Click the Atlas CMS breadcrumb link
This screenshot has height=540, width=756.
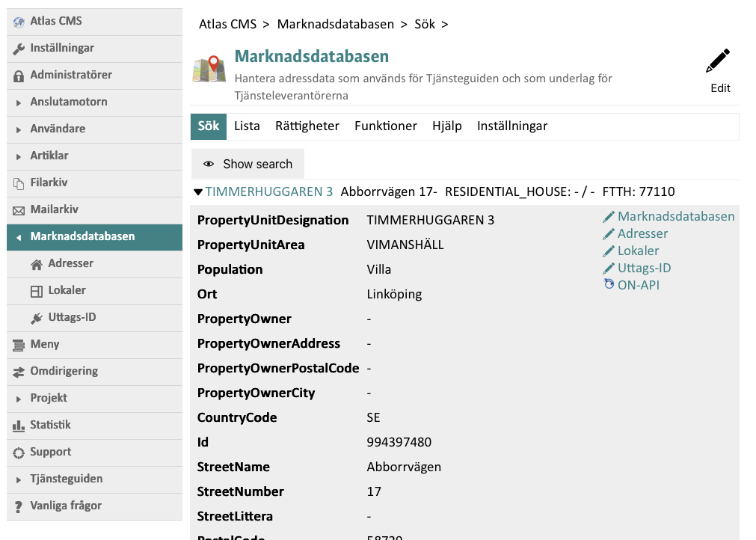pos(227,25)
